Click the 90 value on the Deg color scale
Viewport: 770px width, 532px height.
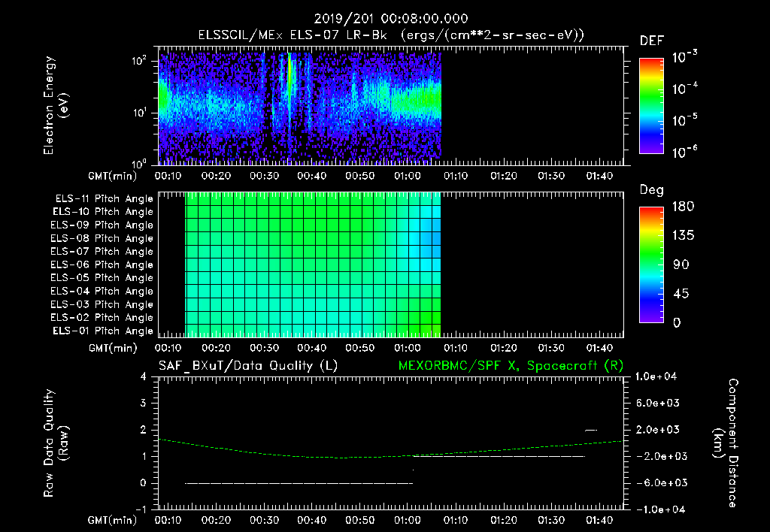tap(681, 265)
